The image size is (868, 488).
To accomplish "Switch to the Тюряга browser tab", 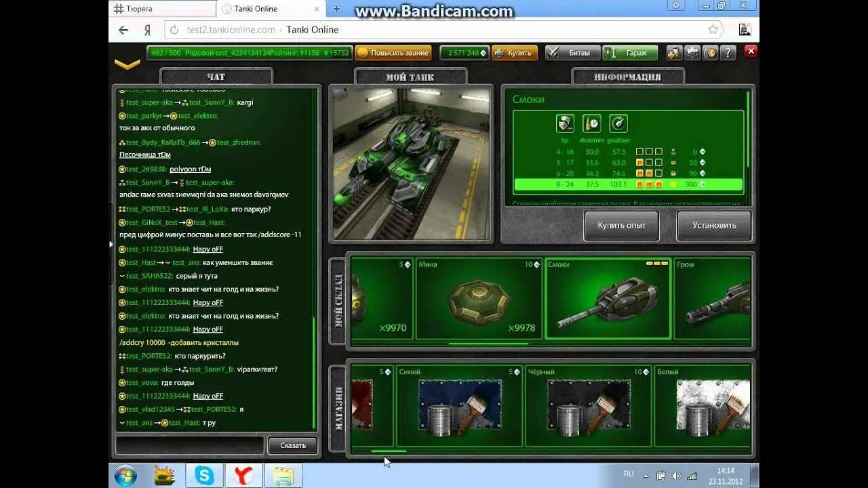I will pyautogui.click(x=161, y=9).
